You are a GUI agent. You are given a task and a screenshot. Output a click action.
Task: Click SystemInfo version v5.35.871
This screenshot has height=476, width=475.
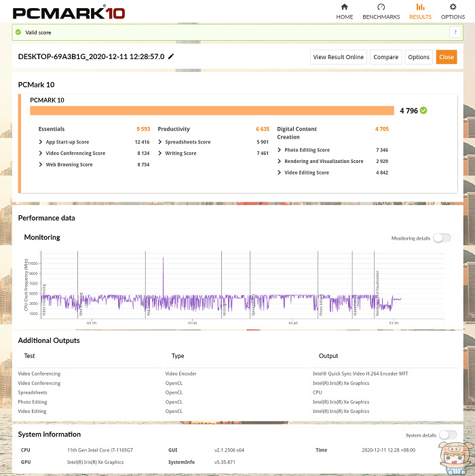tap(225, 462)
